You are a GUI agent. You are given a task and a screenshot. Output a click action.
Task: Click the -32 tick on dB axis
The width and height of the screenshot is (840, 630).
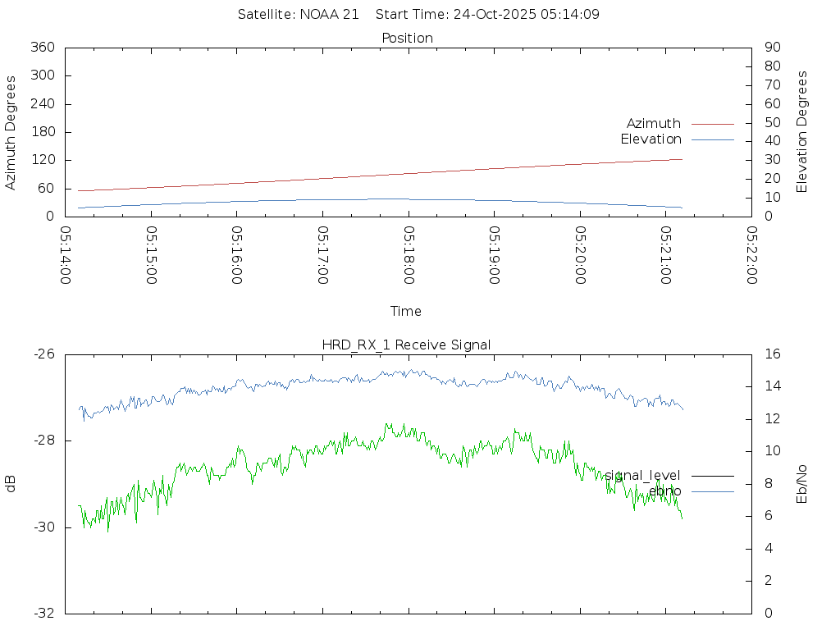tap(42, 613)
